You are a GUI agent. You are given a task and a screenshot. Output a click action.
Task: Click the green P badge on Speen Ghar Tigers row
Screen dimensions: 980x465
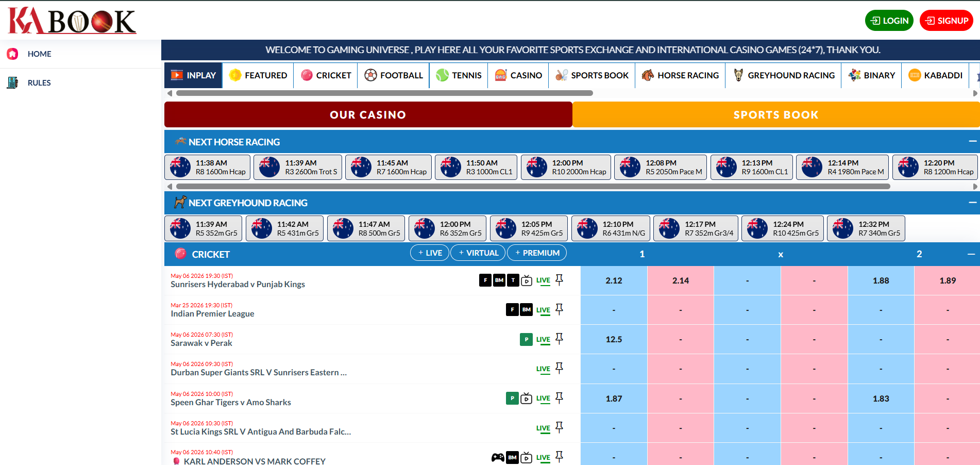[512, 398]
